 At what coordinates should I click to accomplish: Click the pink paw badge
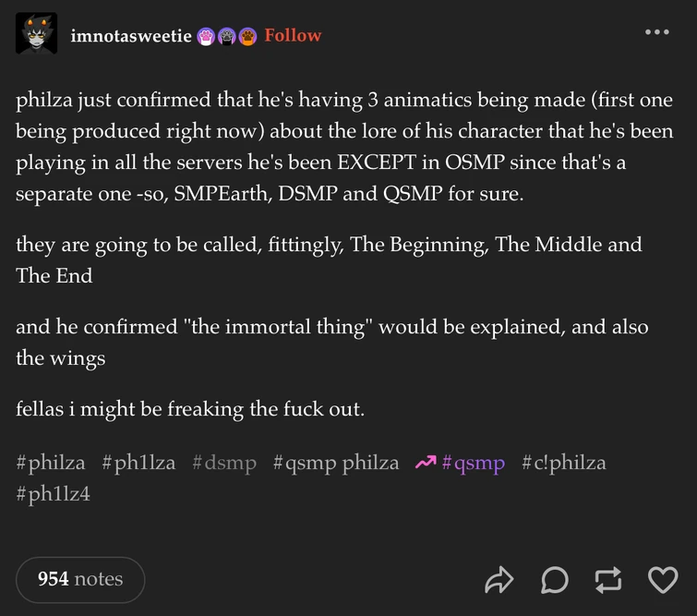(206, 37)
